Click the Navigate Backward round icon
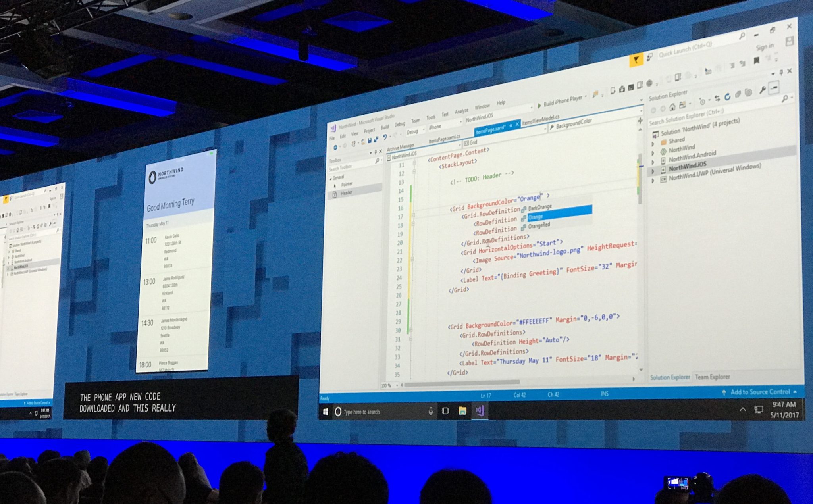 (x=335, y=147)
